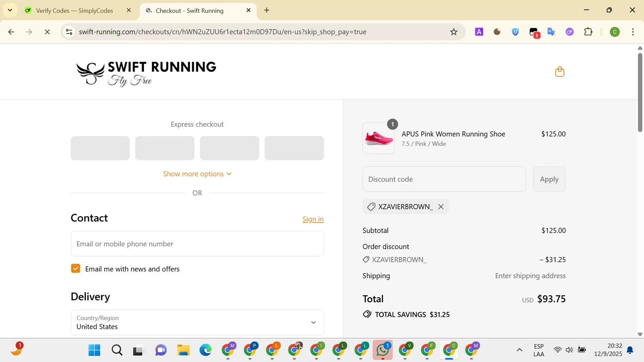Click the first express checkout placeholder button
The image size is (644, 362).
click(100, 148)
